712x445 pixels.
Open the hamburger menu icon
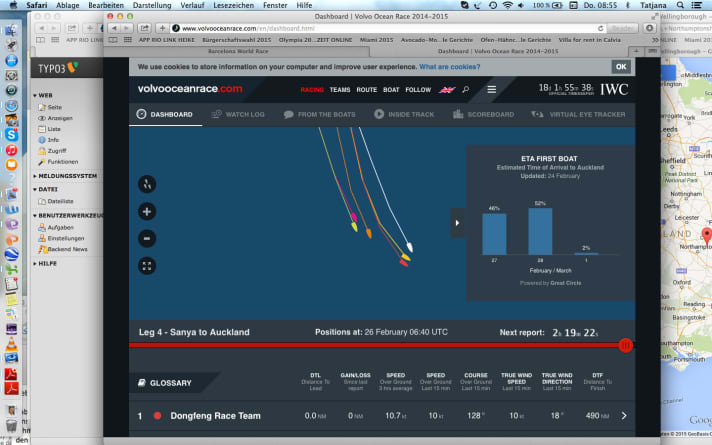[491, 89]
